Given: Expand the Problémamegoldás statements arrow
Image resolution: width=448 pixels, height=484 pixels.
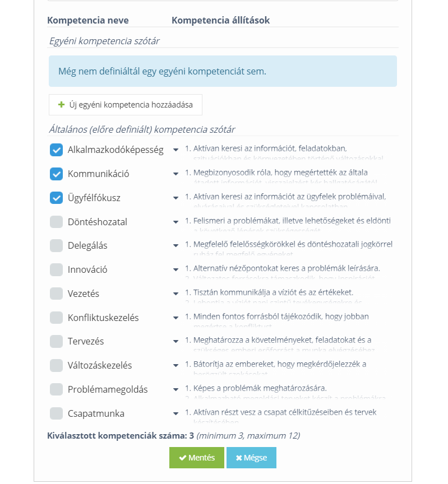Looking at the screenshot, I should (175, 390).
